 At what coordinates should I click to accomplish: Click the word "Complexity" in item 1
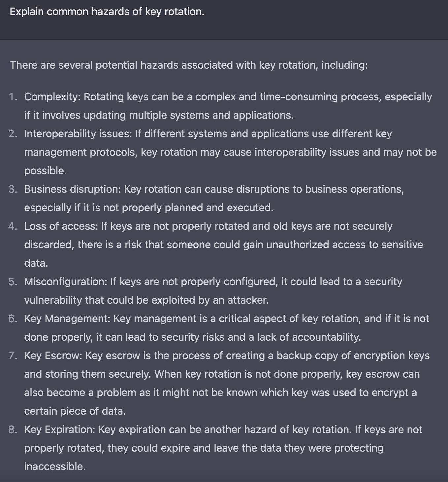51,97
